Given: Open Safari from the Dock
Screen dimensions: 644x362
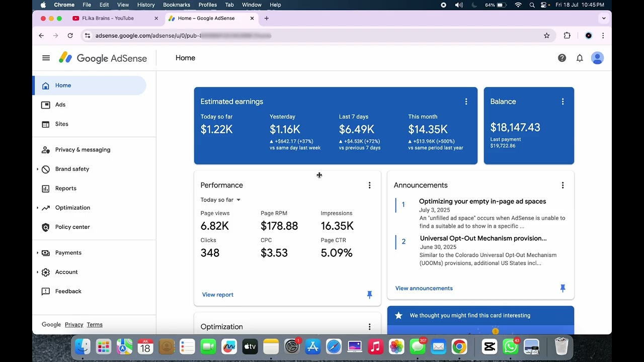Looking at the screenshot, I should [x=334, y=347].
